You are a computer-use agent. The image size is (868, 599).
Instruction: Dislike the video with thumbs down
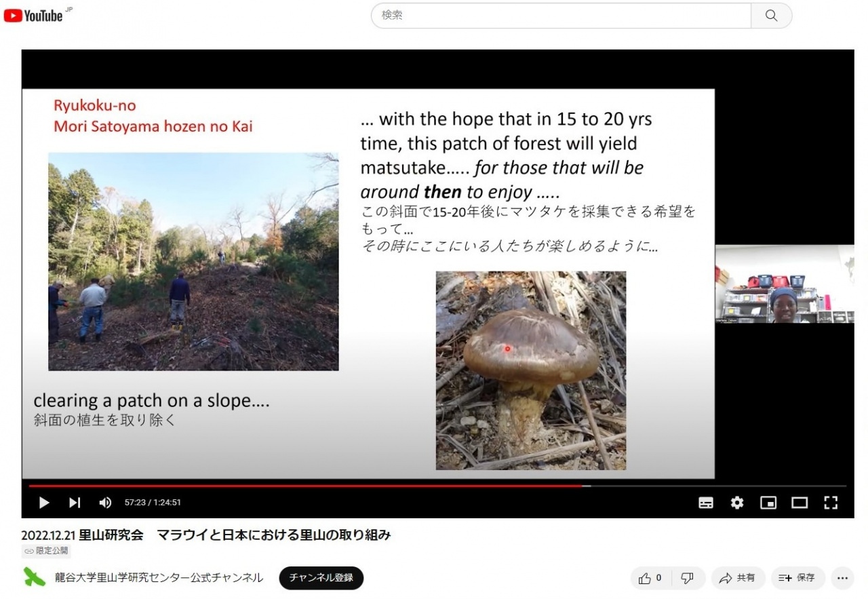(x=688, y=578)
